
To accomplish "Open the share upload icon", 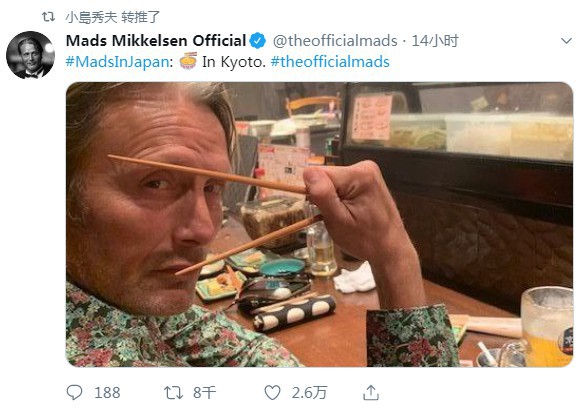I will click(371, 393).
